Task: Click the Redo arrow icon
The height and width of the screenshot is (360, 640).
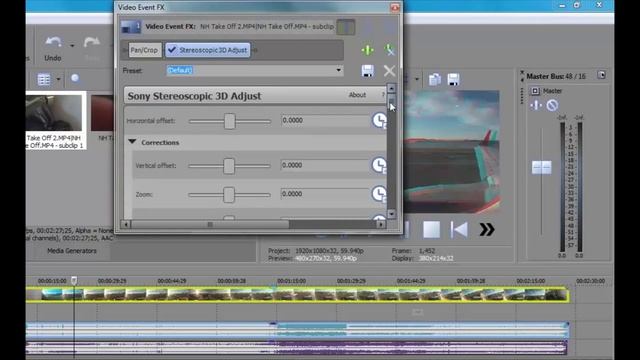Action: [x=91, y=42]
